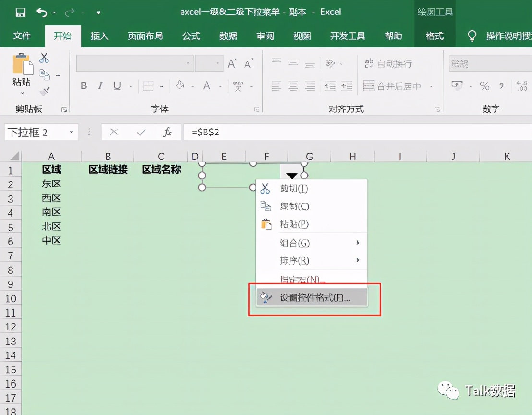The height and width of the screenshot is (415, 532).
Task: Click the Undo arrow icon
Action: (42, 12)
